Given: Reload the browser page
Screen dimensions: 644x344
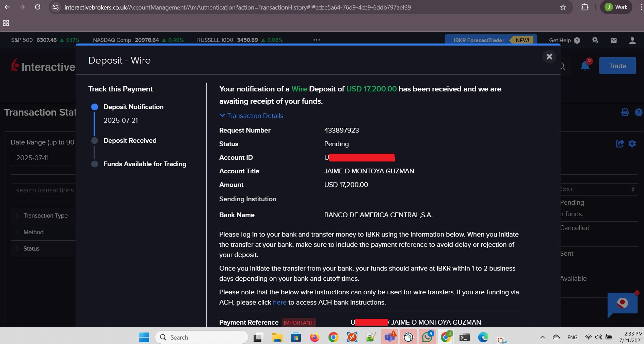Looking at the screenshot, I should (37, 7).
